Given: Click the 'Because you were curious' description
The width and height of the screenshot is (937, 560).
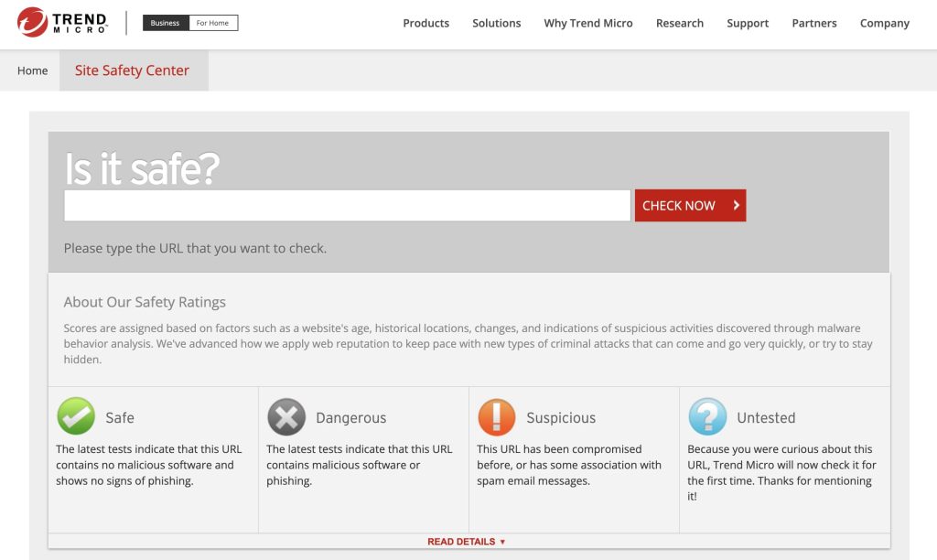Looking at the screenshot, I should pyautogui.click(x=781, y=473).
